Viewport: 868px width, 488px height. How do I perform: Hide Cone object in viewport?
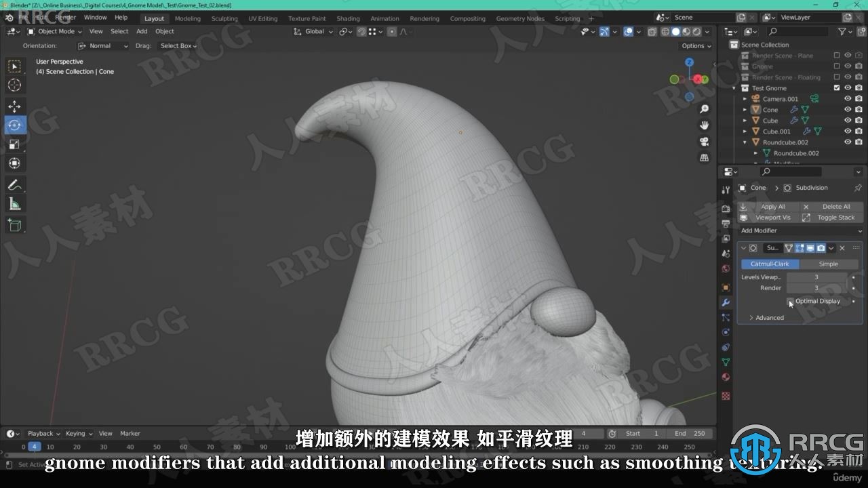[847, 110]
